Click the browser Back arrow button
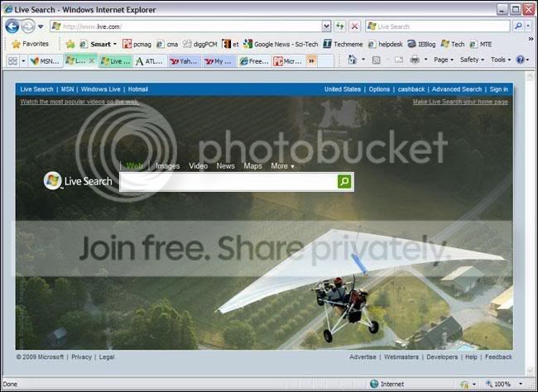The image size is (538, 392). click(12, 26)
